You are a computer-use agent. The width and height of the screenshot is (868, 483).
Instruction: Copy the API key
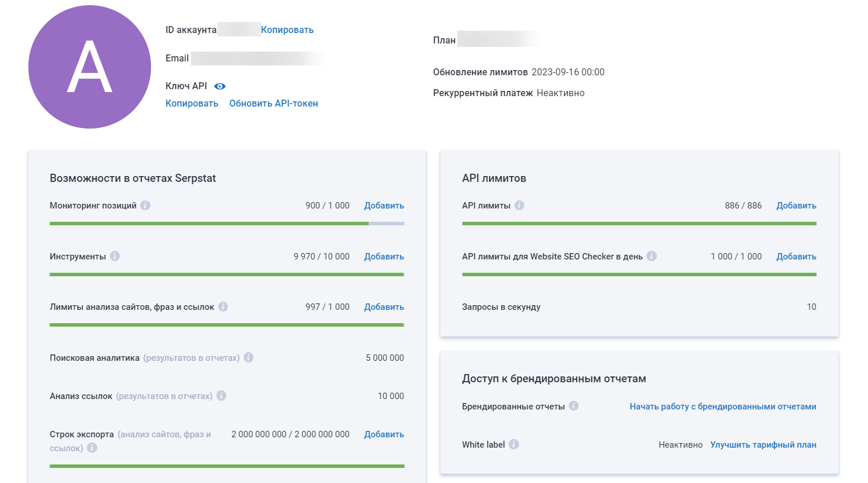pos(192,104)
